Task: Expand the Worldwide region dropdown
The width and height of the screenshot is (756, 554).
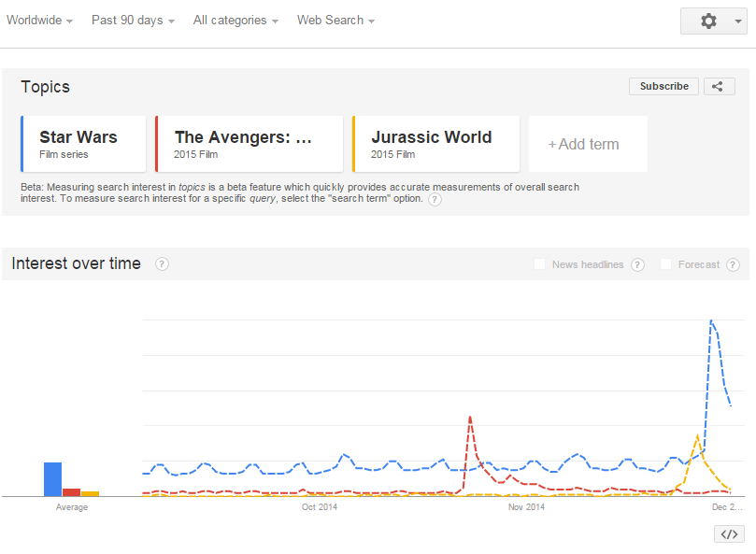Action: [x=39, y=21]
